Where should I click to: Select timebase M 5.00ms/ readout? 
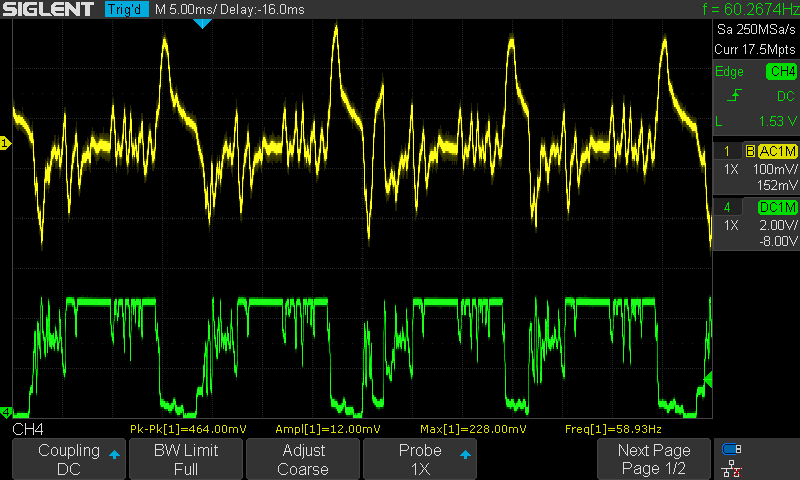(186, 9)
